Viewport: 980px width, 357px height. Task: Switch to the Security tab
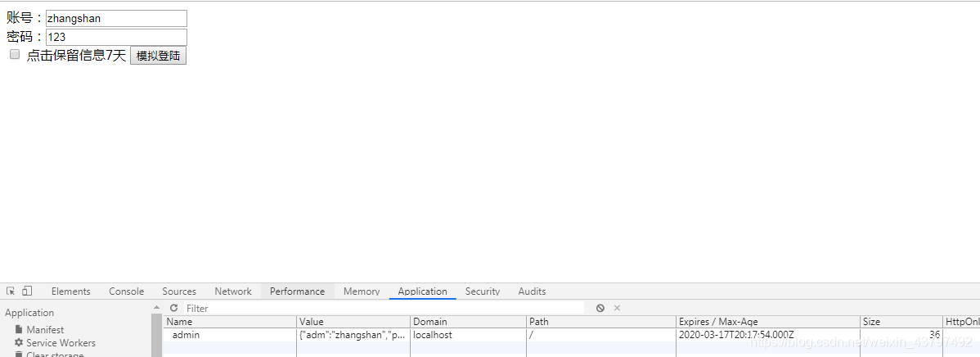tap(483, 291)
